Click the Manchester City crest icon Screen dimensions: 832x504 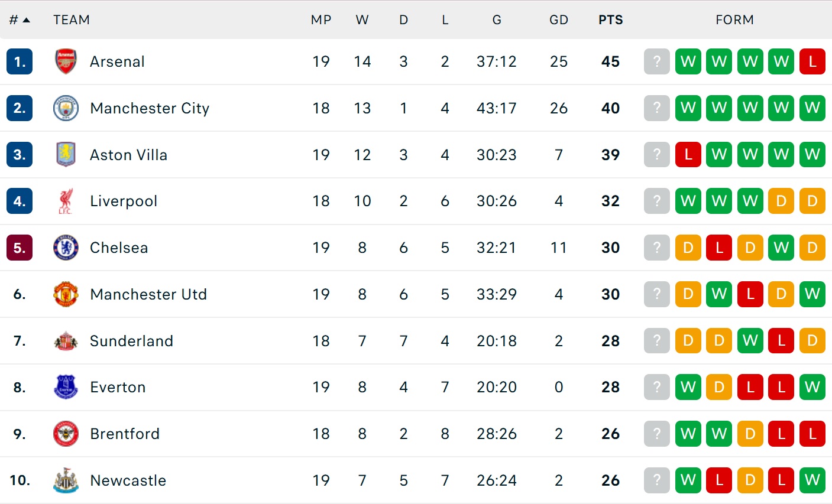pyautogui.click(x=66, y=108)
